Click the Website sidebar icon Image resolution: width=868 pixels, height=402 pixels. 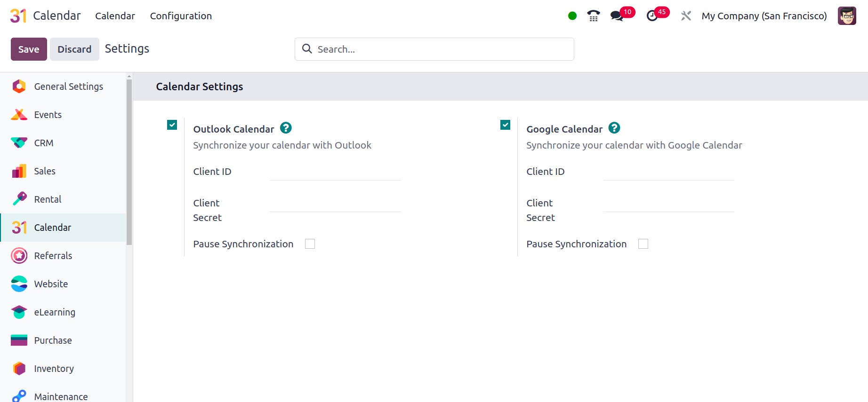[x=19, y=284]
